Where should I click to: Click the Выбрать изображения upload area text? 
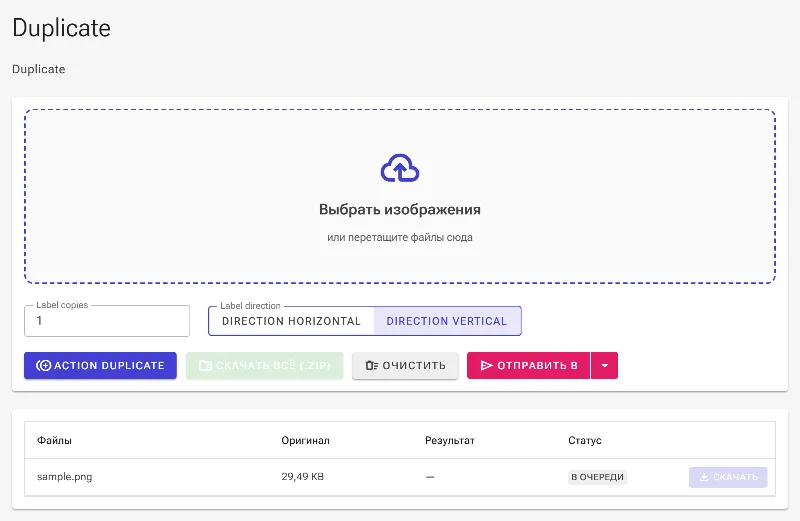click(399, 210)
